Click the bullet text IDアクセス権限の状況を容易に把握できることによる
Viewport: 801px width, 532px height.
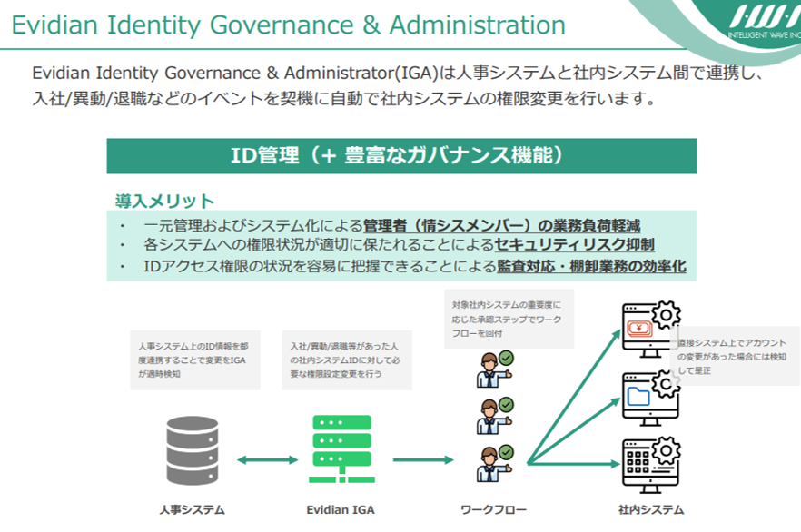(321, 266)
